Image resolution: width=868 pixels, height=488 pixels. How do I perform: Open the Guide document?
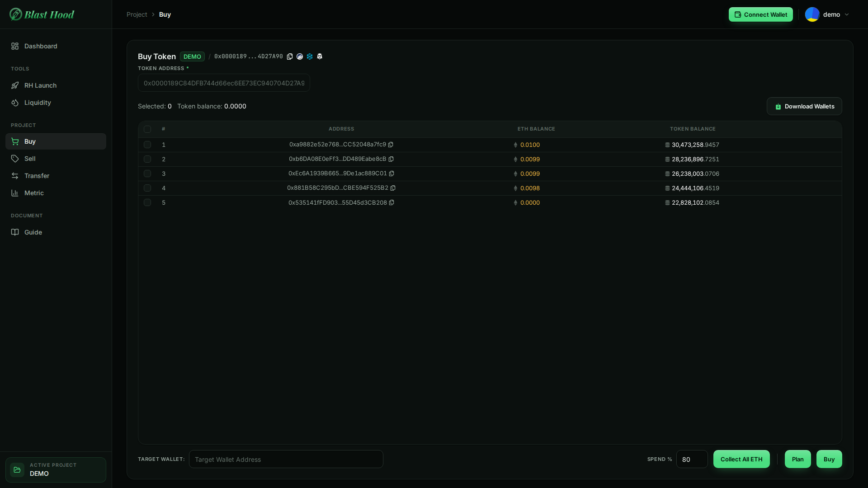(56, 232)
